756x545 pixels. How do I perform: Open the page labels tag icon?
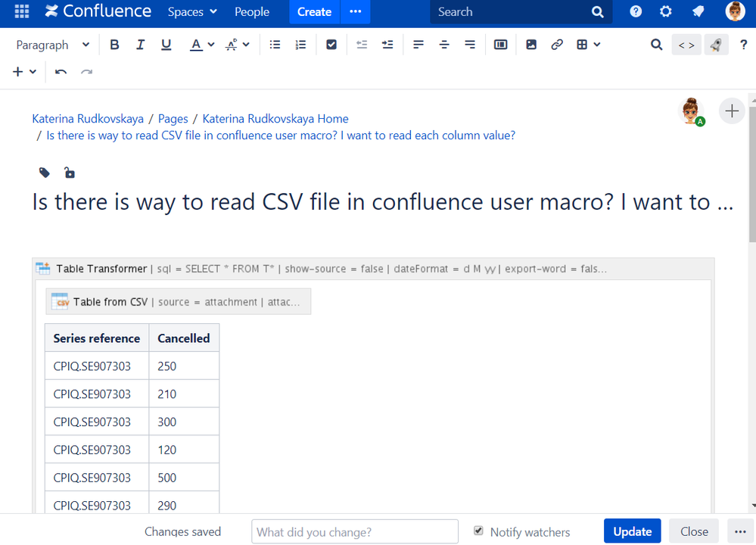pos(45,173)
